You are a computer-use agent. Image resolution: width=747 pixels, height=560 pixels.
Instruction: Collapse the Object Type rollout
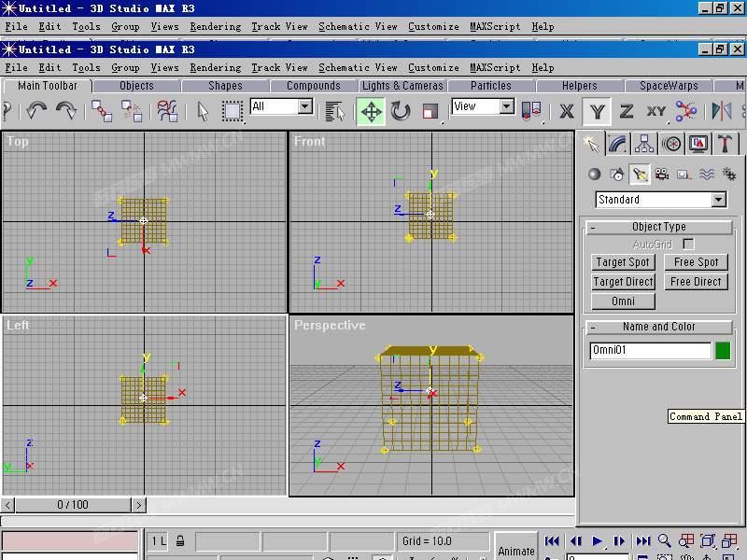point(659,227)
